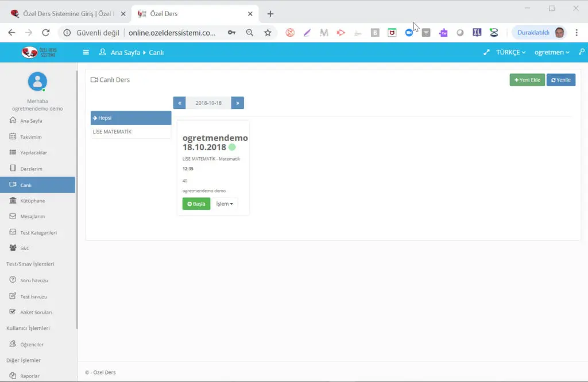This screenshot has width=588, height=382.
Task: Open Kütüphane library from sidebar
Action: click(32, 201)
